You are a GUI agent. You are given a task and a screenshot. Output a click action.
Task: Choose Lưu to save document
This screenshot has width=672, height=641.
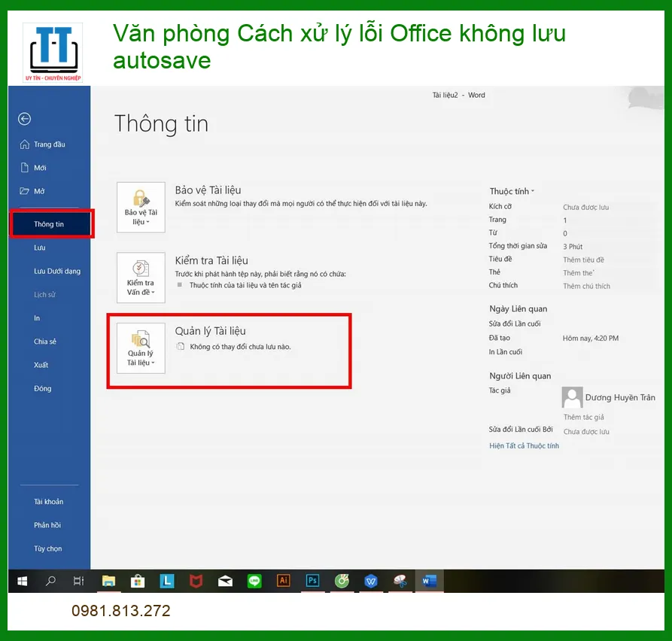(x=40, y=248)
